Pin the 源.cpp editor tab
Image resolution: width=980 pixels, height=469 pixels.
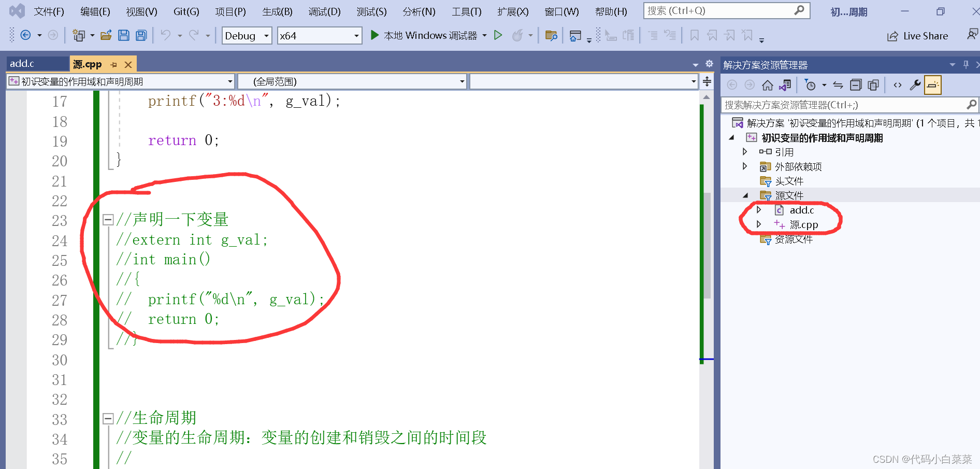tap(113, 64)
